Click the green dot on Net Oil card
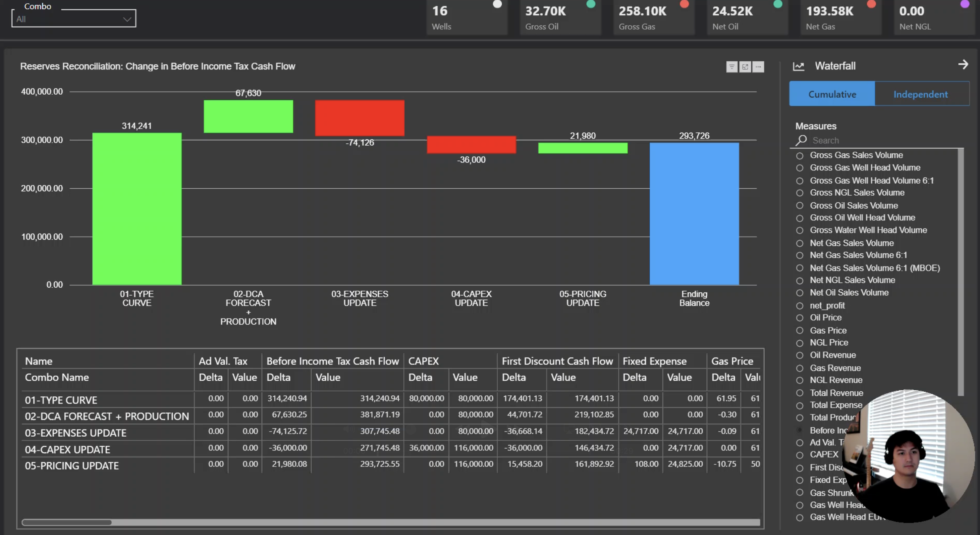980x535 pixels. (778, 4)
